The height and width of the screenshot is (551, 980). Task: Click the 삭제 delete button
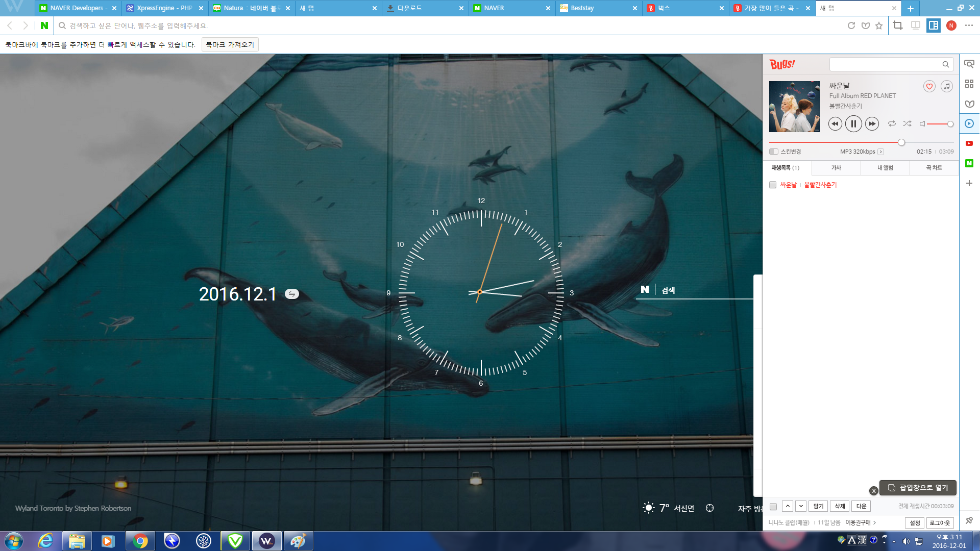click(x=840, y=506)
